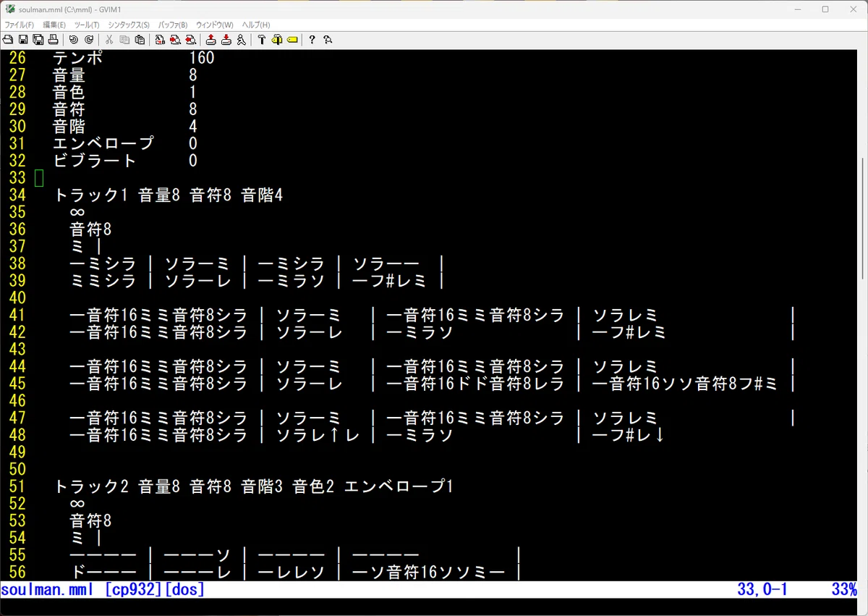868x616 pixels.
Task: Click the yellow tag jump icon
Action: pos(292,39)
